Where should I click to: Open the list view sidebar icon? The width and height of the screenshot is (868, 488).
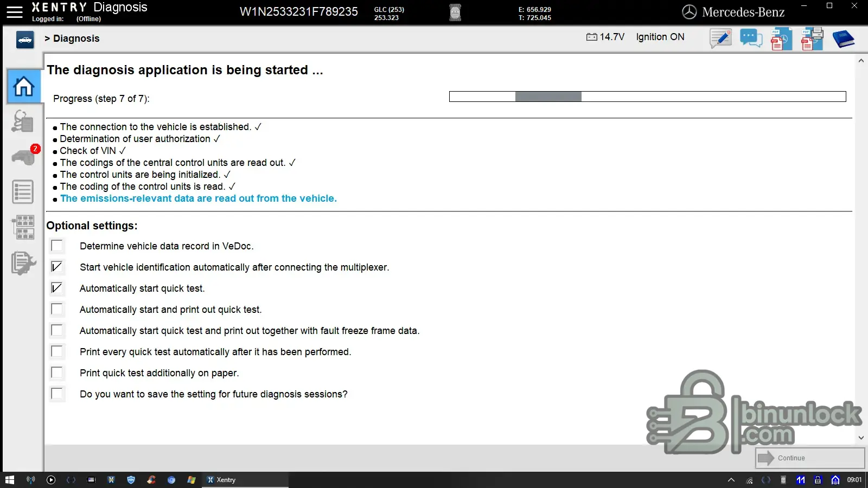(x=23, y=192)
